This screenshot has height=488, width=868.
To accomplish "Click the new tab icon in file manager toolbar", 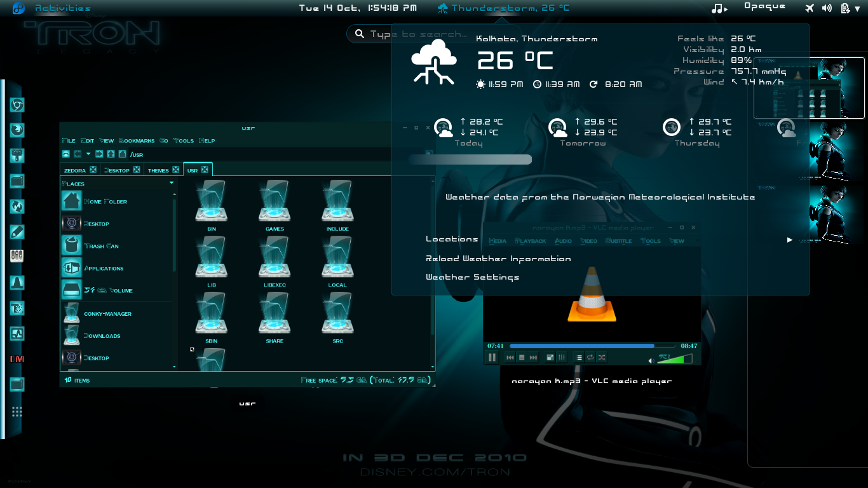I will [x=66, y=154].
